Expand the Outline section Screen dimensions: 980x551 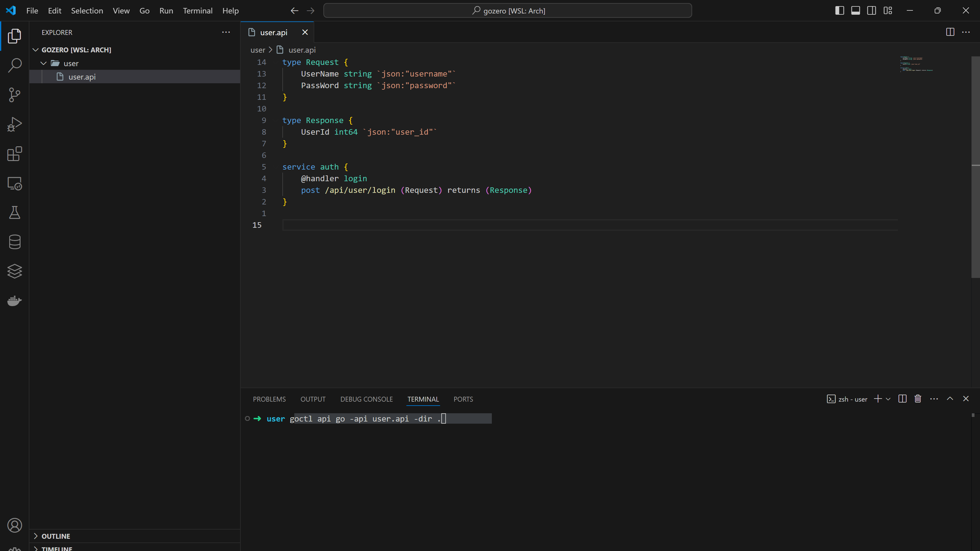click(x=55, y=536)
